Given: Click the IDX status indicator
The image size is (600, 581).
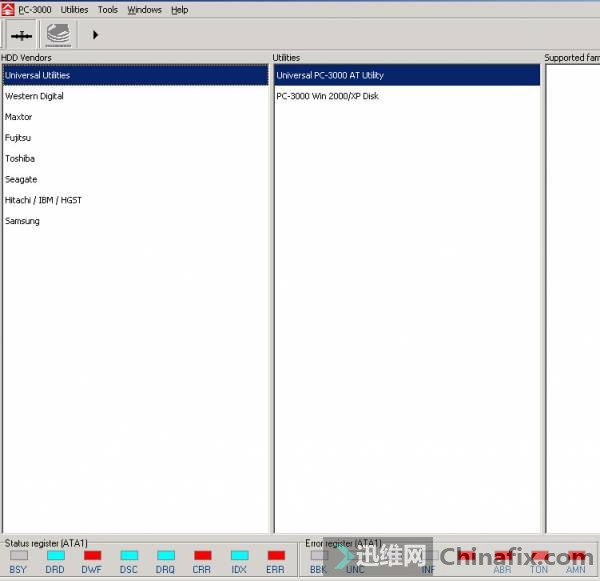Looking at the screenshot, I should coord(240,555).
